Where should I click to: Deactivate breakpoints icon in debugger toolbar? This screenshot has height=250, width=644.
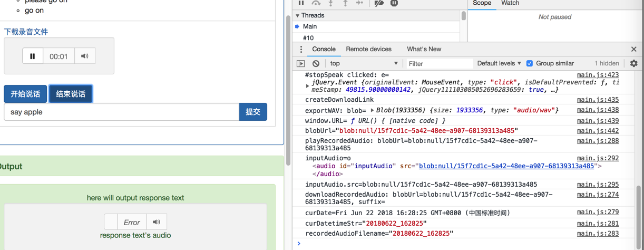[x=379, y=3]
